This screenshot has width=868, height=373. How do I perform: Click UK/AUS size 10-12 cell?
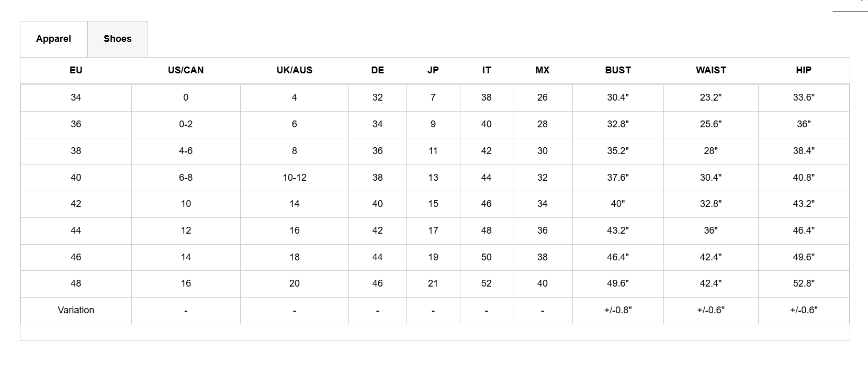294,178
